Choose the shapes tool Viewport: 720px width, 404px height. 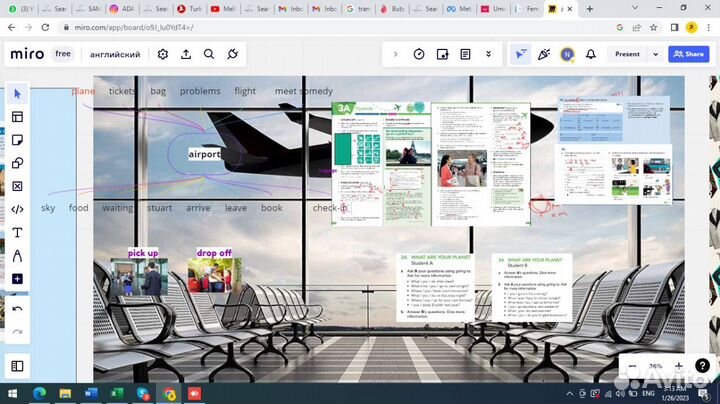click(x=17, y=163)
